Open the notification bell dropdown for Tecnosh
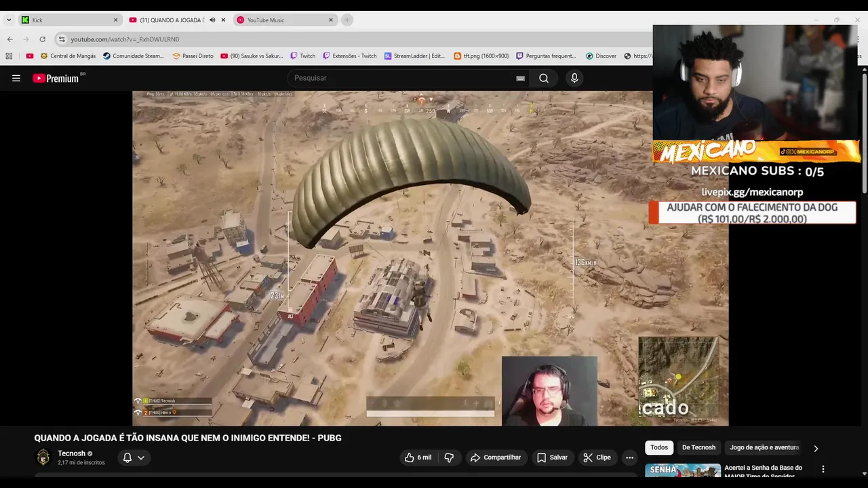This screenshot has width=868, height=488. click(133, 457)
